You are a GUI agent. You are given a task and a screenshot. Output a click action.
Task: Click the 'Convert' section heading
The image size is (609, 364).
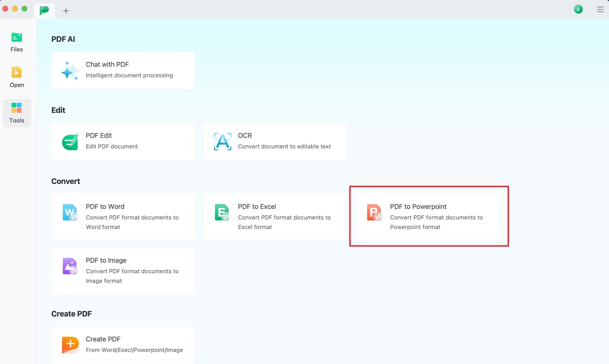coord(66,181)
